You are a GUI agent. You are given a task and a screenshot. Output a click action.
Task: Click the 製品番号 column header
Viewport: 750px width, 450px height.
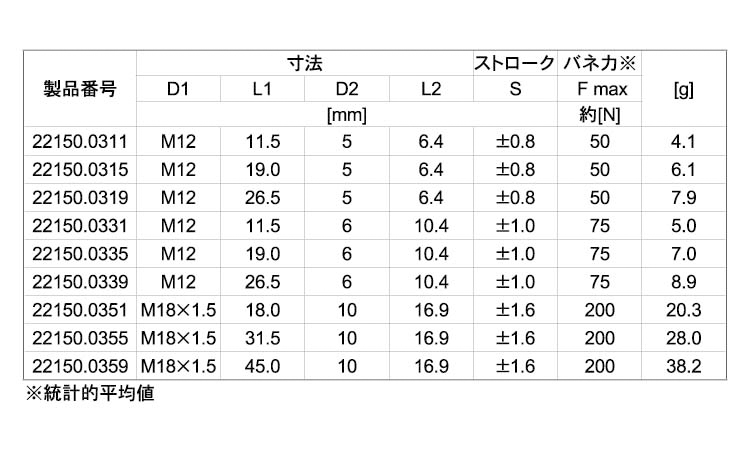click(80, 89)
